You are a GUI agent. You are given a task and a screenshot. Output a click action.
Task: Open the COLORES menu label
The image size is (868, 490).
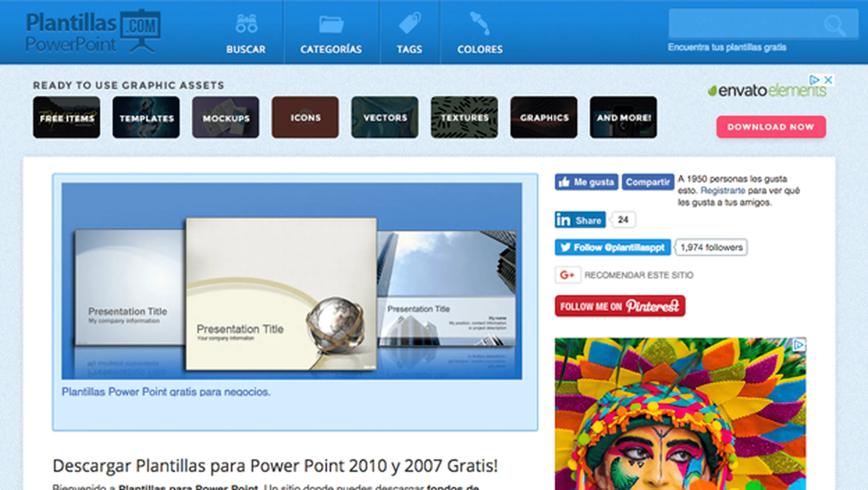pyautogui.click(x=480, y=49)
